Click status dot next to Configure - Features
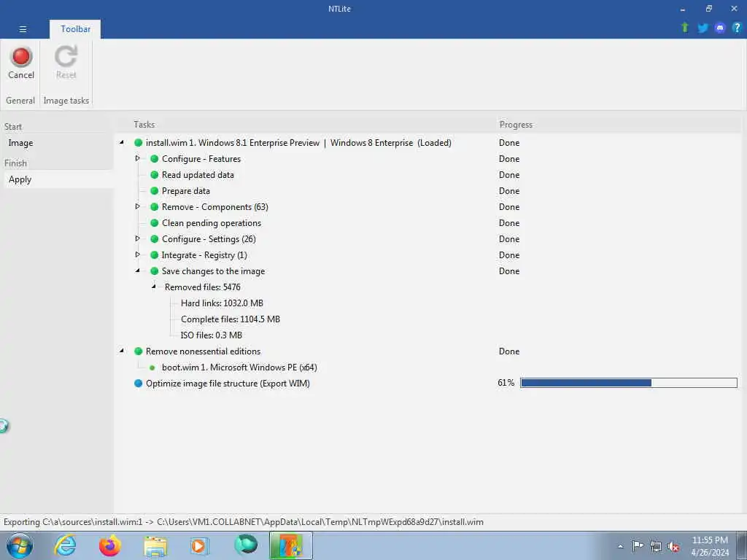747x560 pixels. point(155,158)
